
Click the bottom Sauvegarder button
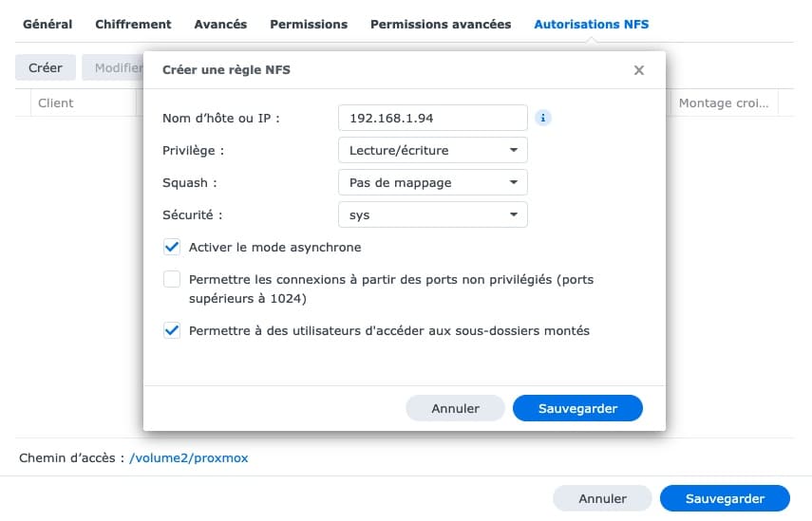pyautogui.click(x=725, y=499)
